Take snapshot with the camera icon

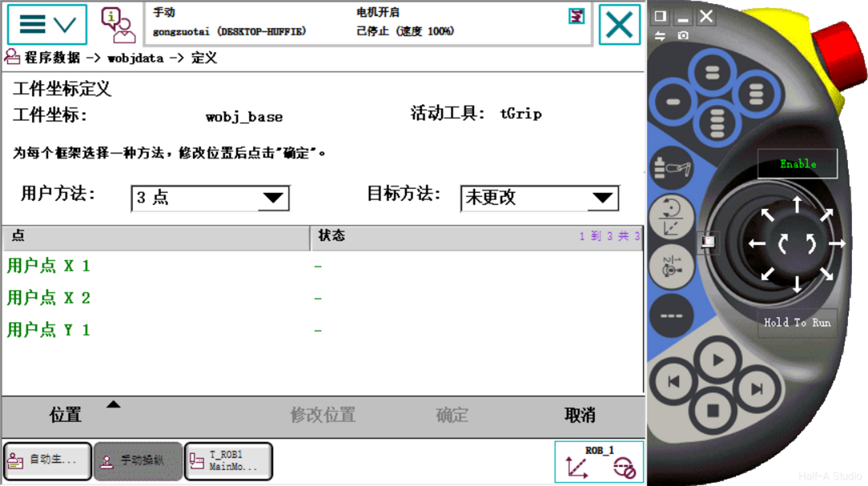point(683,36)
